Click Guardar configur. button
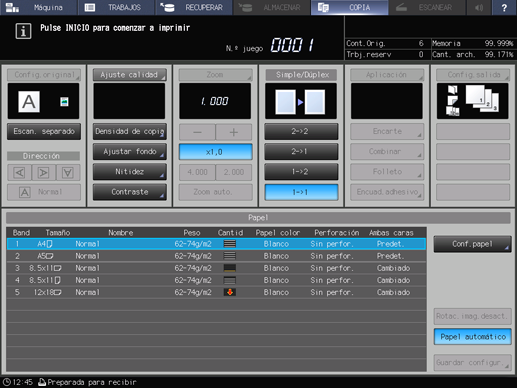The image size is (517, 388). pyautogui.click(x=472, y=362)
